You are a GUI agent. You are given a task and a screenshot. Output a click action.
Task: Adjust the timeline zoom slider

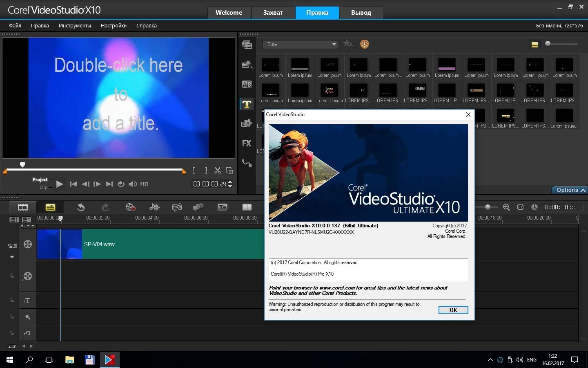click(x=488, y=207)
